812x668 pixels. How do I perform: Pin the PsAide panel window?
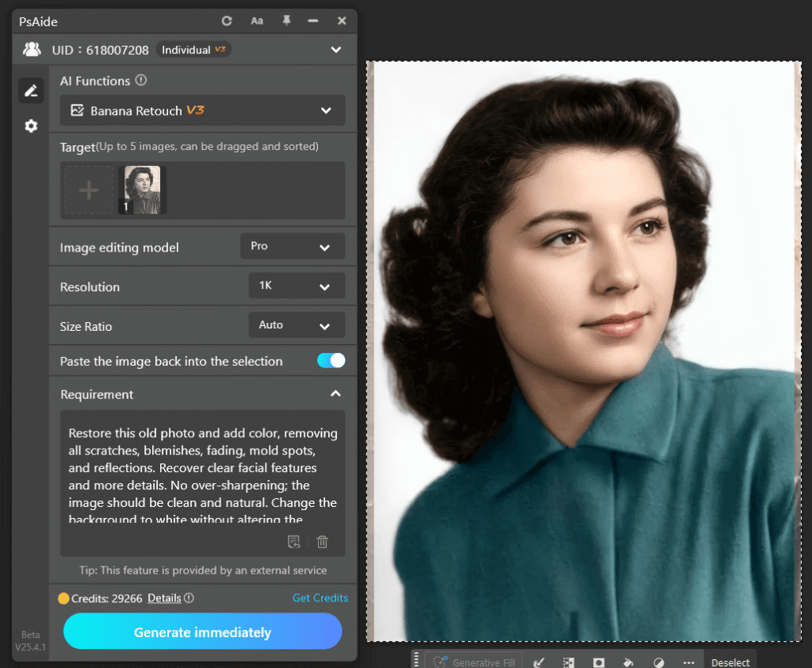pyautogui.click(x=285, y=21)
